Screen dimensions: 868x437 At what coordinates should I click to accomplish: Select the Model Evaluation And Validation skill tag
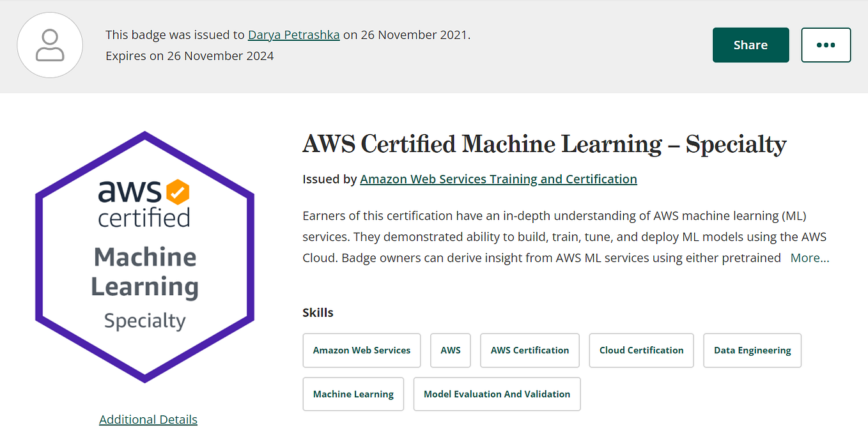[497, 394]
